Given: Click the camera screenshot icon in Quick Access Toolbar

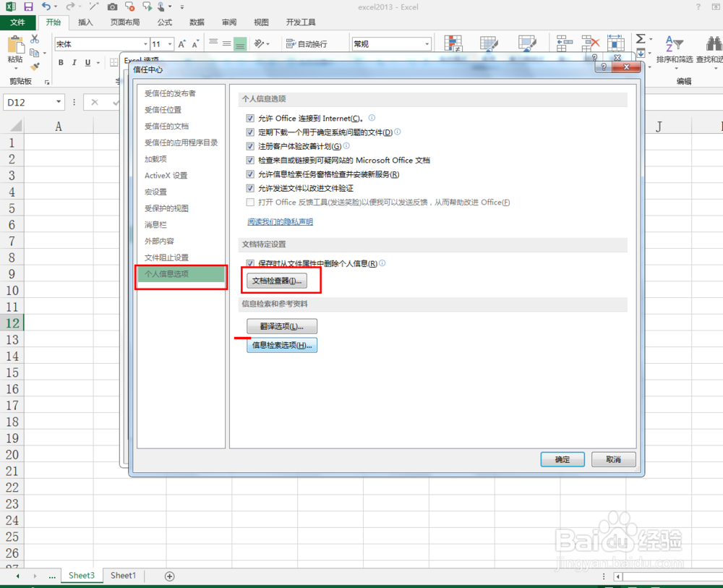Looking at the screenshot, I should pos(112,7).
